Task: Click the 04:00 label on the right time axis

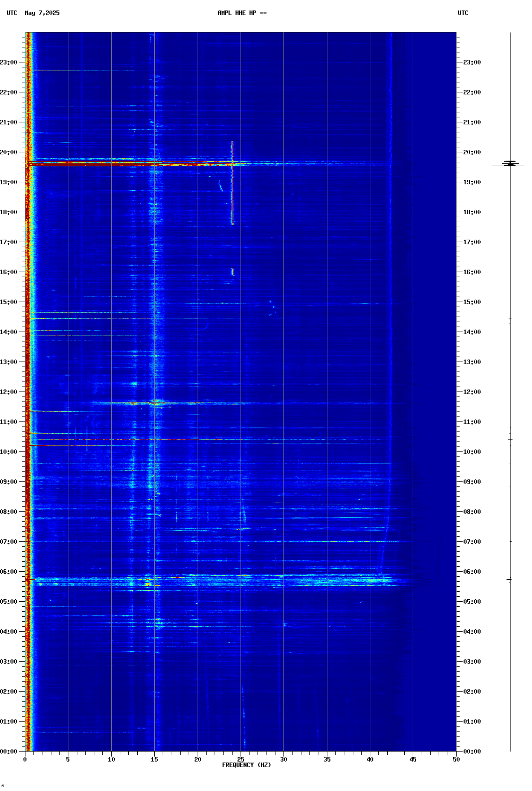Action: click(472, 632)
